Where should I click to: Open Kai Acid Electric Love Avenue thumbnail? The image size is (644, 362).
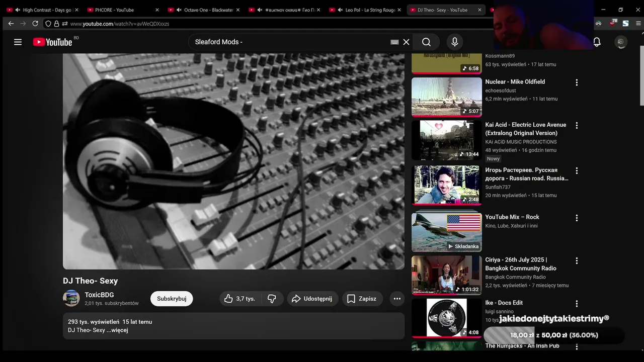pyautogui.click(x=446, y=140)
